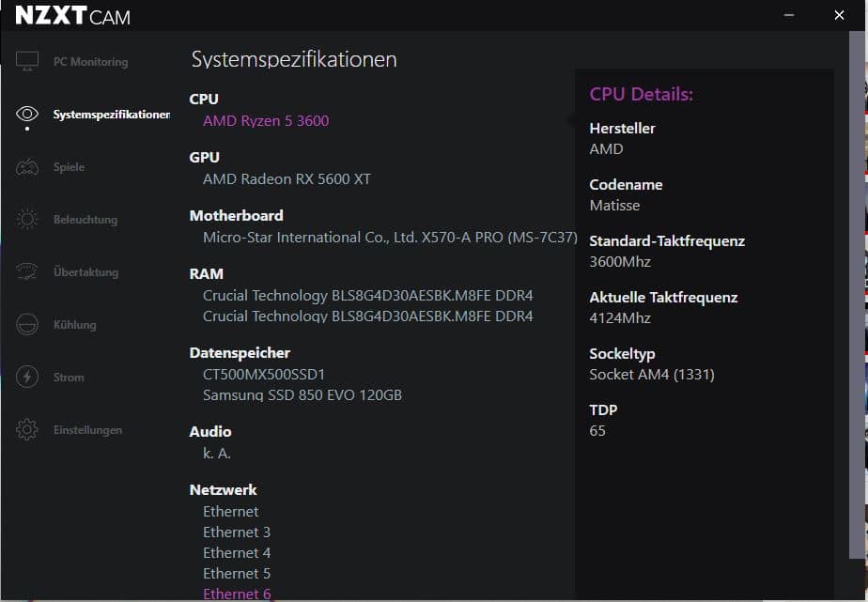Viewport: 868px width, 602px height.
Task: Click the Kühlung cooling icon
Action: coord(27,325)
